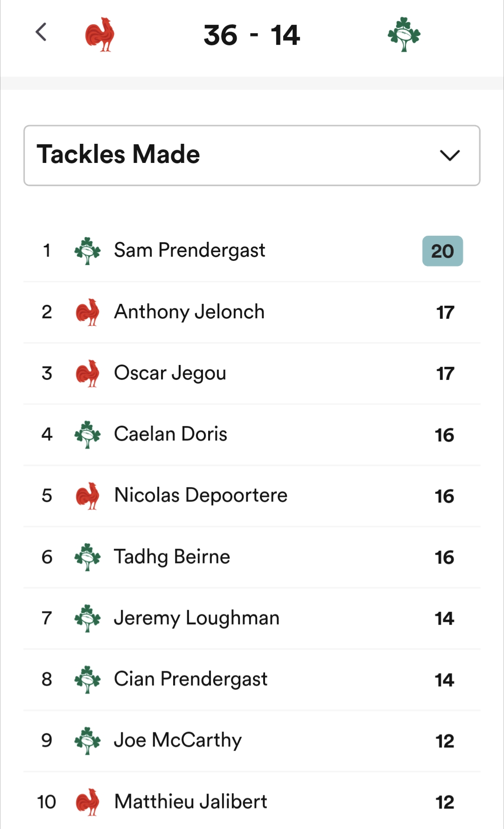Tap Anthony Jelonch's 17 tackles value
The image size is (504, 829).
coord(445,312)
